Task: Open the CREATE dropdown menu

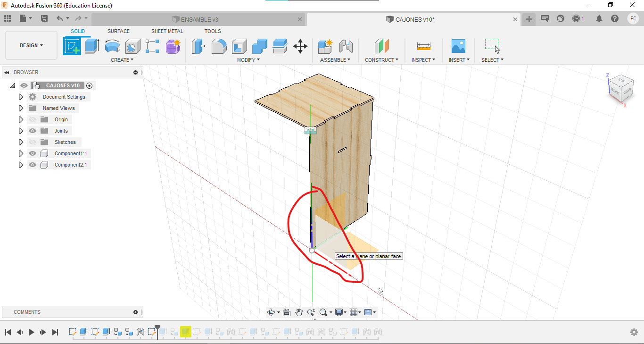Action: point(122,60)
